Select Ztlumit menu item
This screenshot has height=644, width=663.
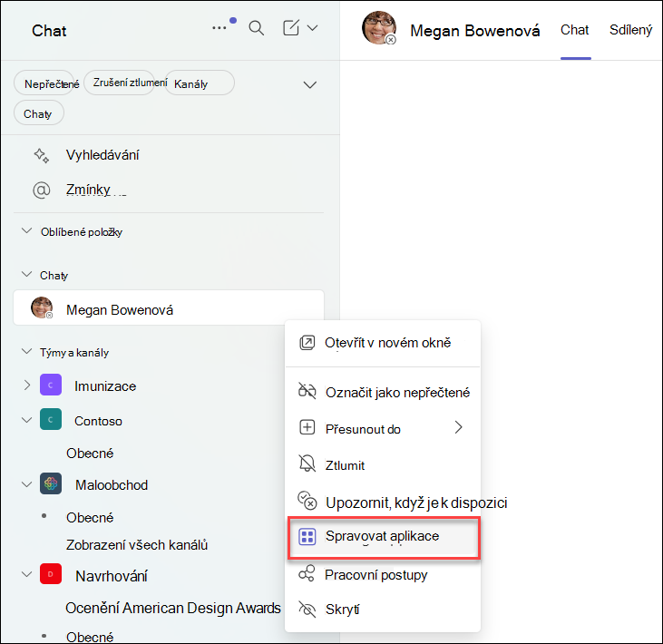[x=383, y=465]
